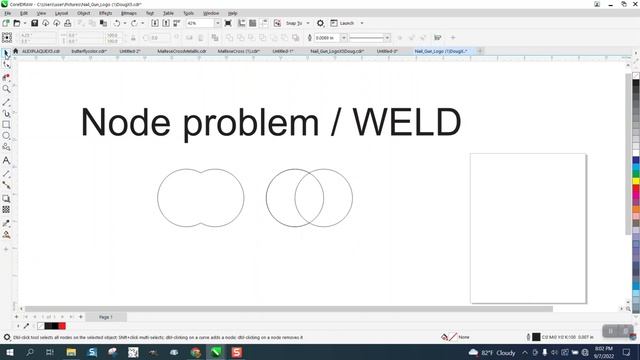Image resolution: width=640 pixels, height=360 pixels.
Task: Select the Drop Shadow tool
Action: click(6, 198)
